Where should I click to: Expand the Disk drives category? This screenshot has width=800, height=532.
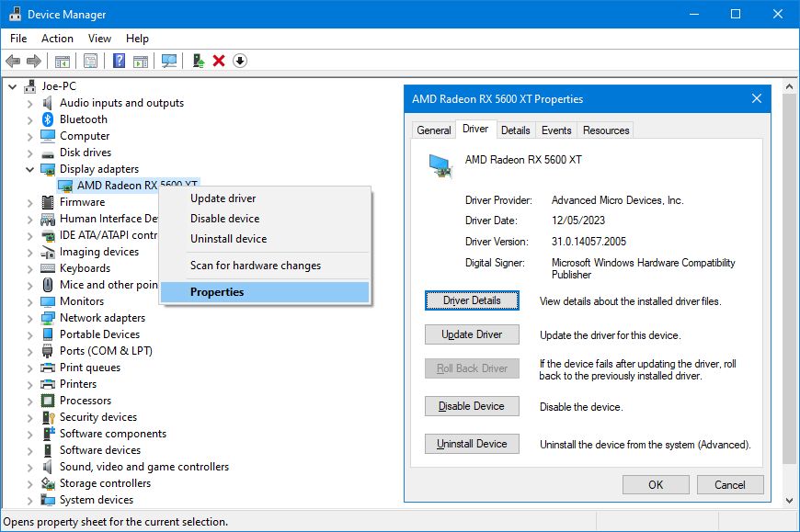click(x=29, y=153)
